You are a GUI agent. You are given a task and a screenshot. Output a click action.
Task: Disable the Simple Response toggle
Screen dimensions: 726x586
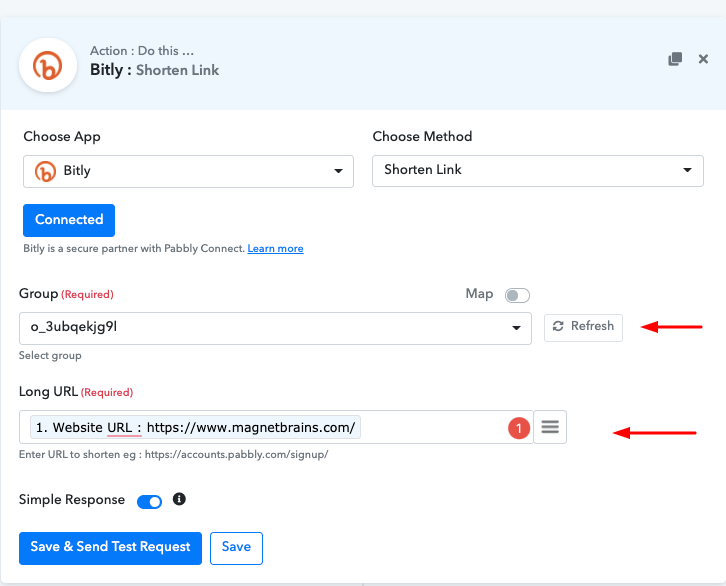149,501
